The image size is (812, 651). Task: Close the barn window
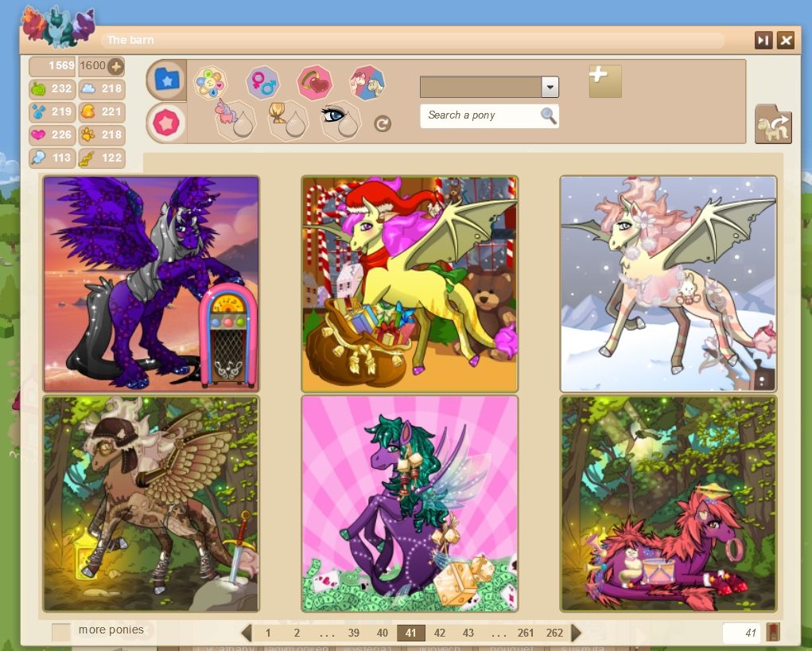(x=786, y=41)
